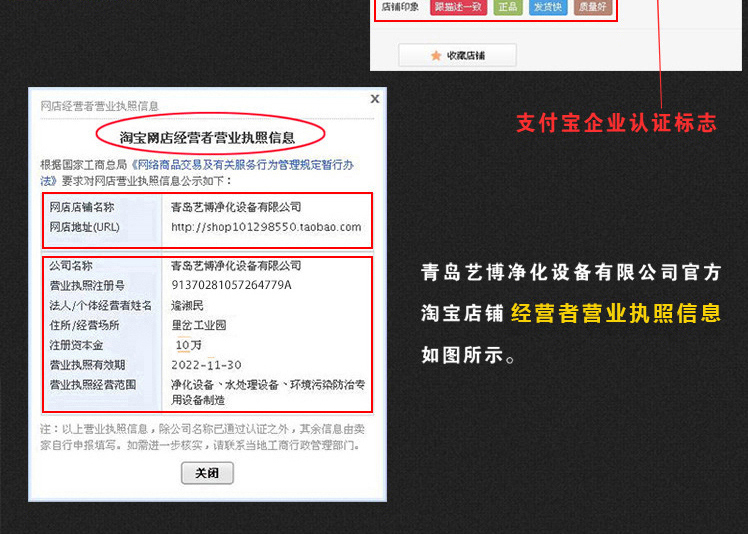Click the yellow 经营者营业执照信息 text
The width and height of the screenshot is (748, 534).
point(616,314)
